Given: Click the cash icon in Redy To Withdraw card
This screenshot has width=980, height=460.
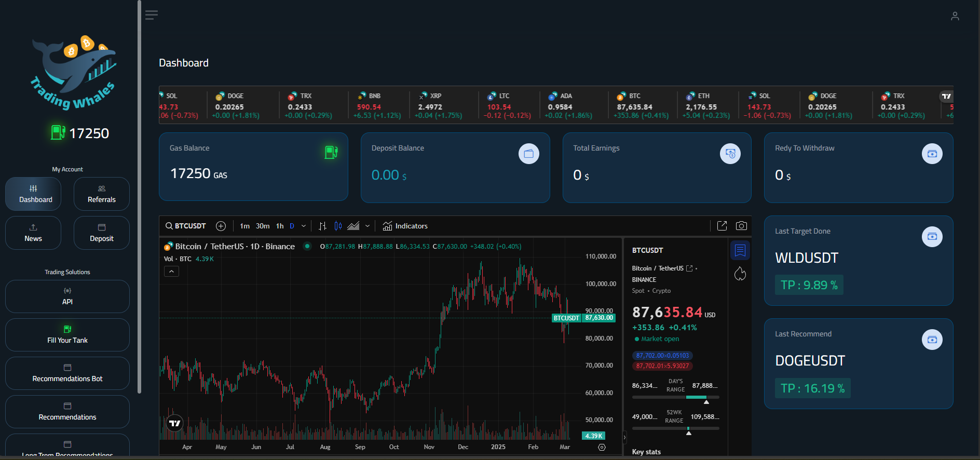Looking at the screenshot, I should click(x=932, y=154).
